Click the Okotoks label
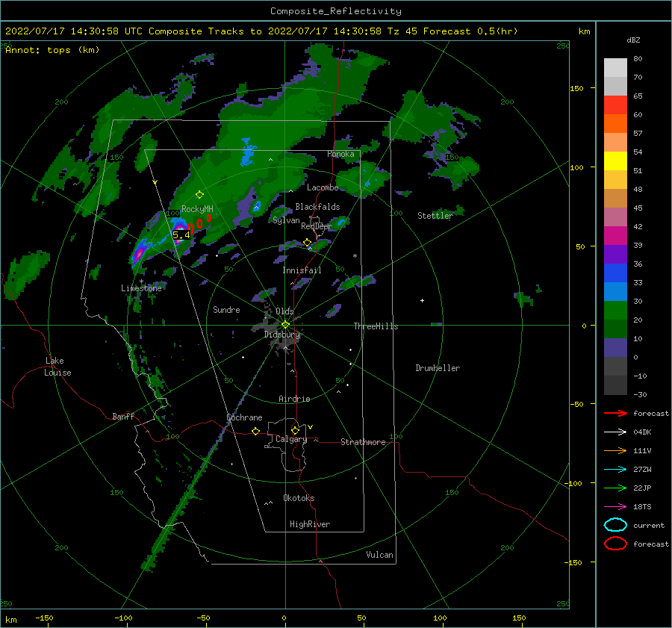672x628 pixels. point(299,498)
